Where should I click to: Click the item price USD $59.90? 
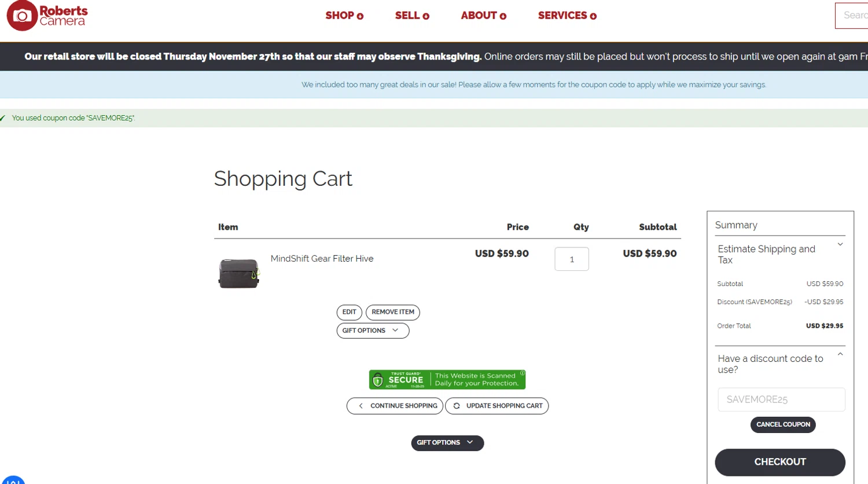coord(502,254)
